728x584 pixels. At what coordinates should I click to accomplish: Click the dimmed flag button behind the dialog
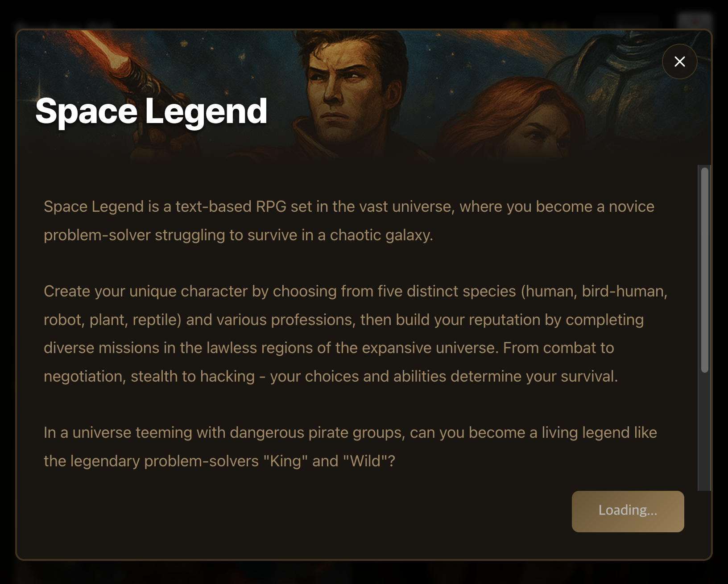click(x=695, y=21)
